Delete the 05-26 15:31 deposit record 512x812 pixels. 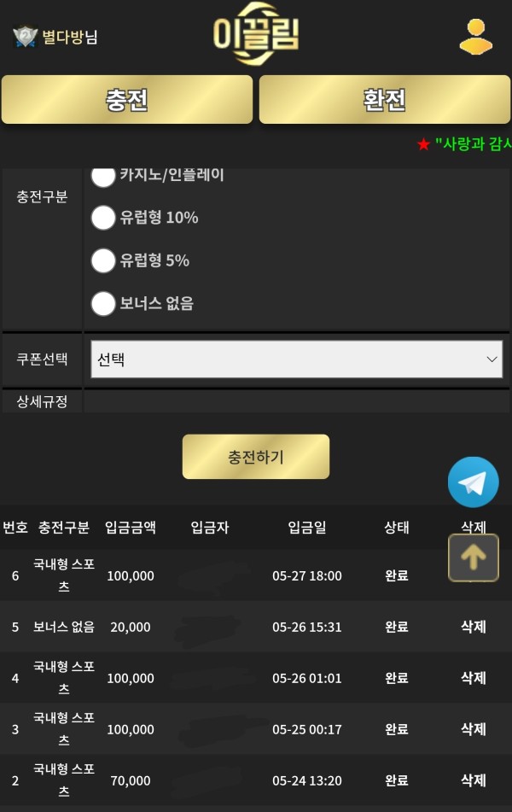(x=474, y=627)
